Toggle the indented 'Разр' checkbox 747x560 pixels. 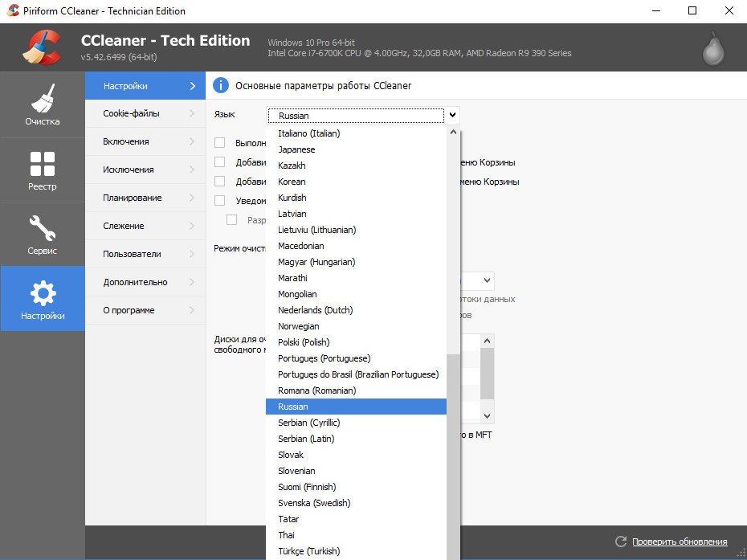231,219
